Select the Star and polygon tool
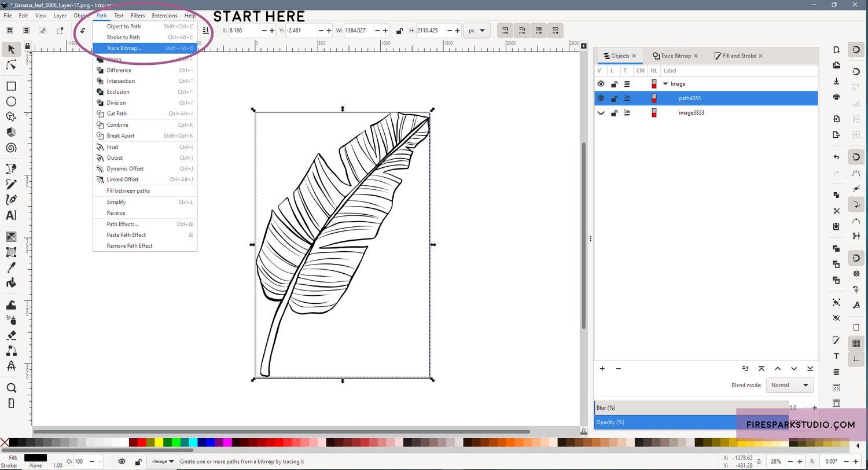This screenshot has height=470, width=868. (x=11, y=116)
